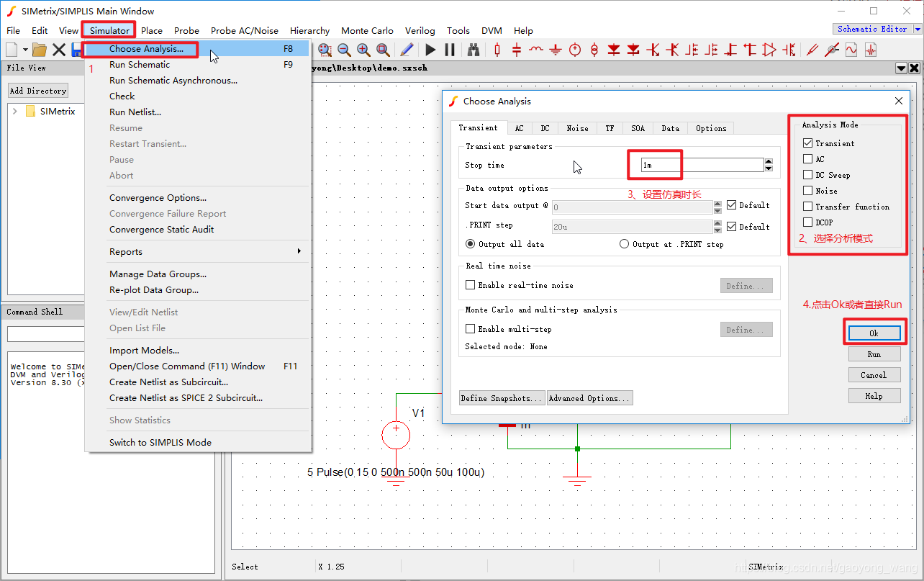Switch to the DC tab in Choose Analysis
This screenshot has height=581, width=924.
[x=545, y=128]
